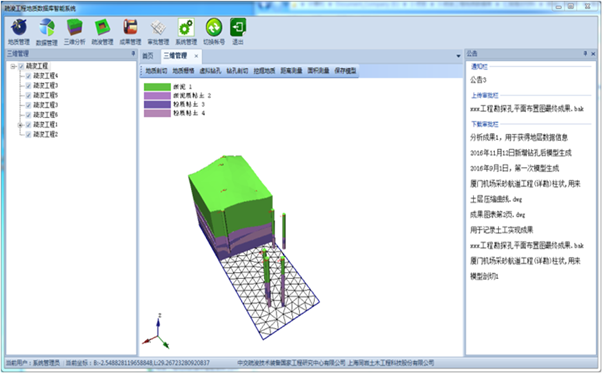Screen dimensions: 602x373
Task: Open the tab list dropdown arrow
Action: (x=458, y=56)
